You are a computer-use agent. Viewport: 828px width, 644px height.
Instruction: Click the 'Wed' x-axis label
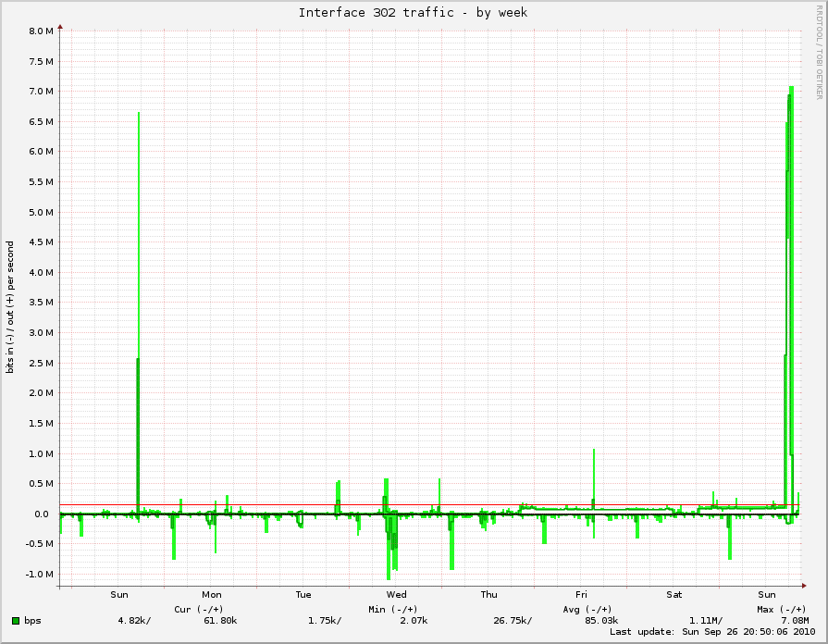(x=396, y=594)
